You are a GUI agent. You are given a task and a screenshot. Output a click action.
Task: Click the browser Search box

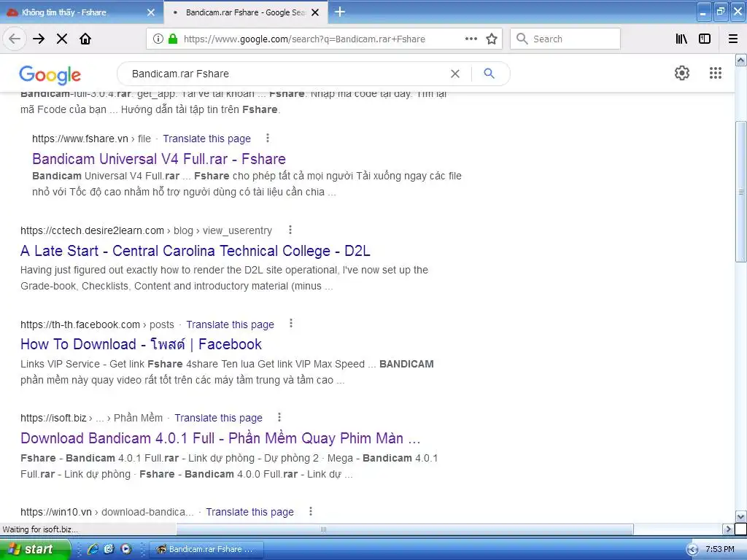tap(565, 39)
